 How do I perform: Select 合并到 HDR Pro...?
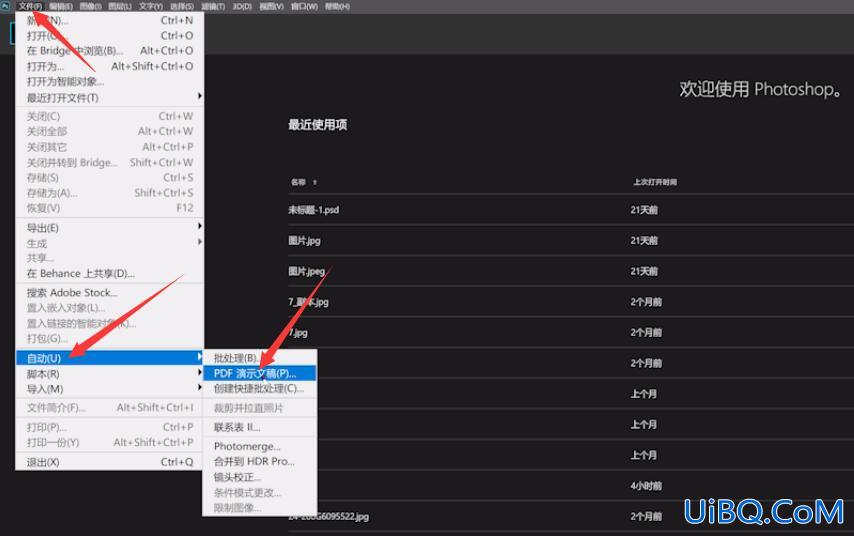(x=259, y=461)
